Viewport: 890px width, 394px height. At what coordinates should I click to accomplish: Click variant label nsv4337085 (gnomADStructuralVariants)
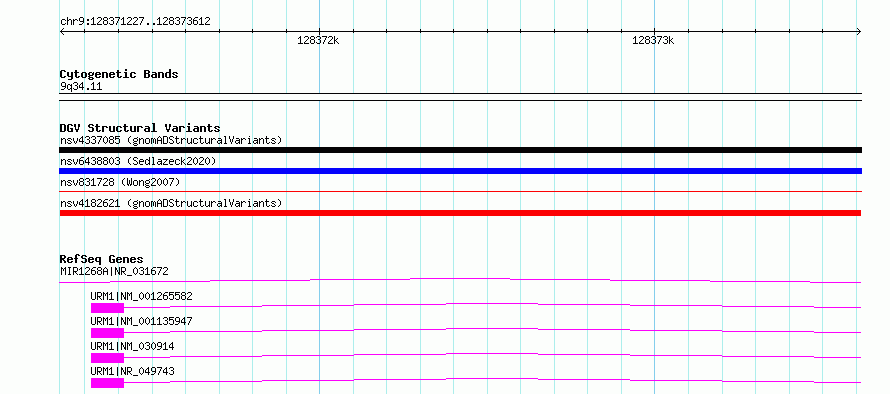[x=171, y=140]
